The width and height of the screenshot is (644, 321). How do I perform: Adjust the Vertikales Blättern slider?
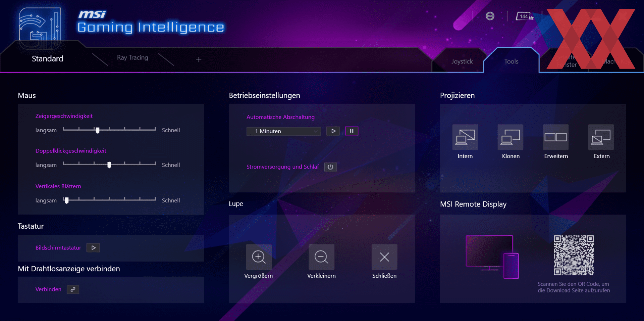109,200
